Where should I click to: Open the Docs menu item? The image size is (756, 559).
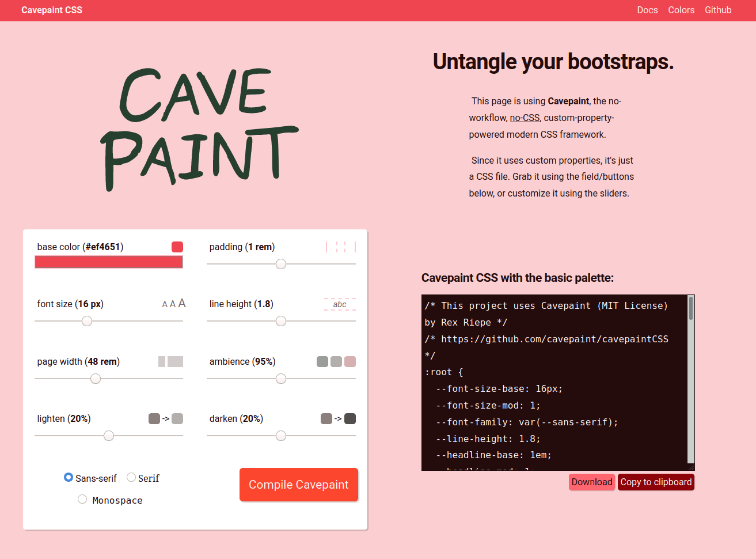click(x=647, y=10)
